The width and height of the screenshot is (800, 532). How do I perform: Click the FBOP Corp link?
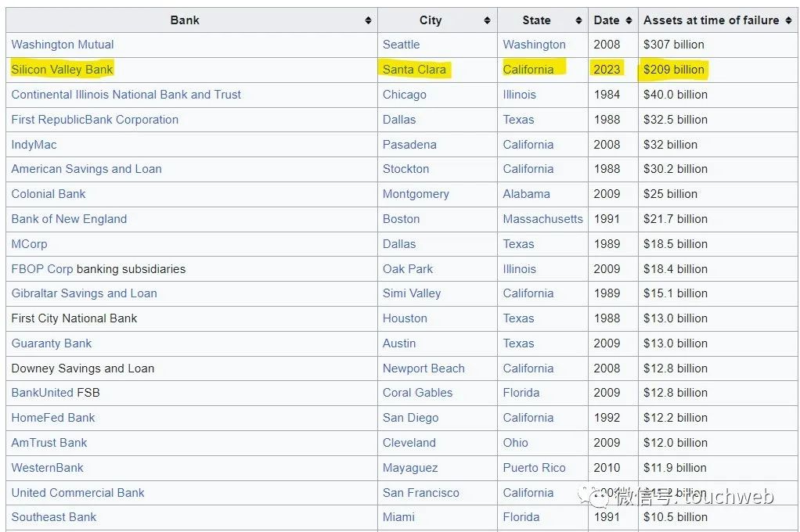click(42, 269)
